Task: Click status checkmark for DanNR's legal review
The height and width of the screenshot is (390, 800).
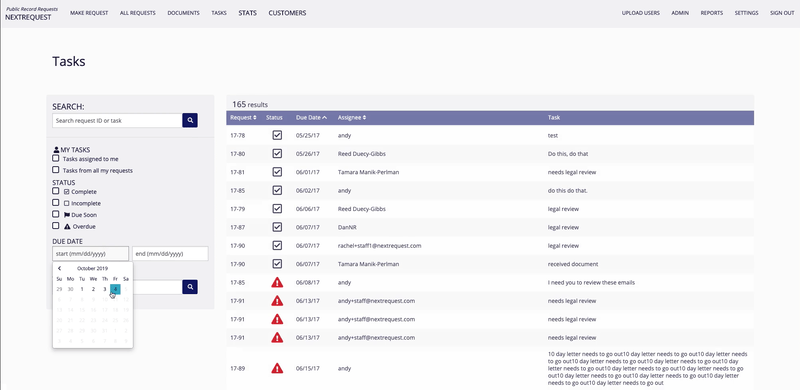Action: [x=277, y=227]
